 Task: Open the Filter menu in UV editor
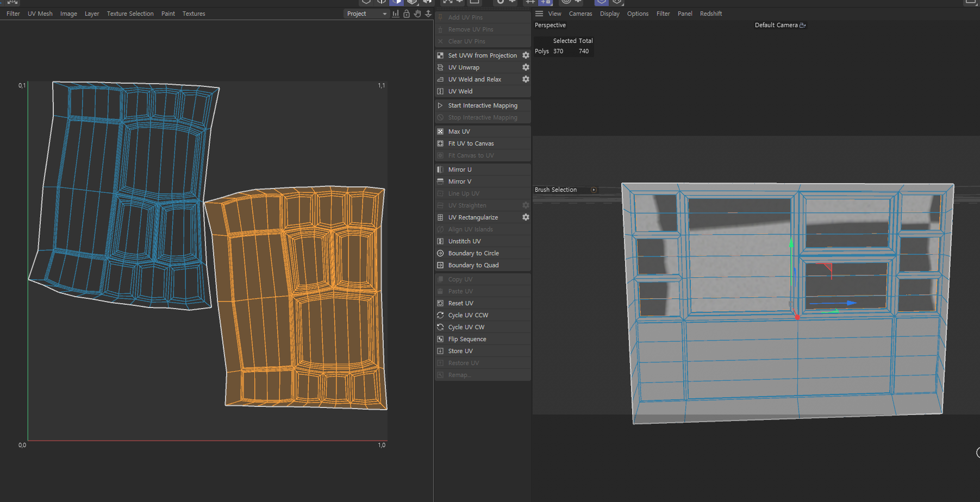13,14
